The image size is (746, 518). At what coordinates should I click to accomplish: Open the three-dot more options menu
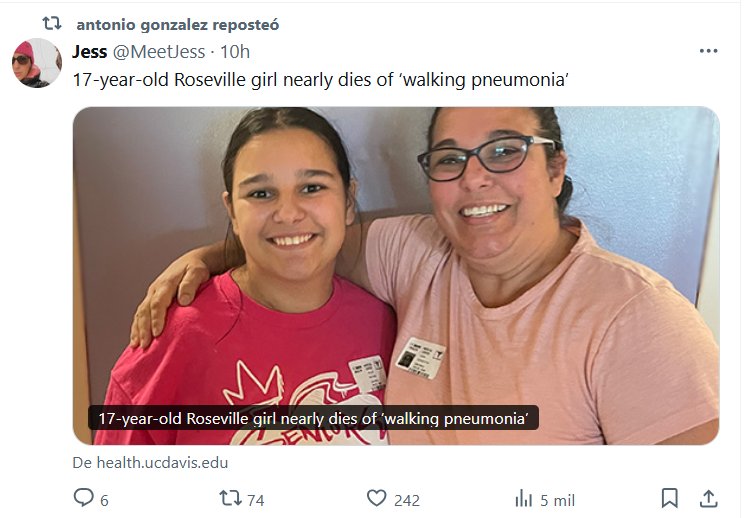[708, 52]
